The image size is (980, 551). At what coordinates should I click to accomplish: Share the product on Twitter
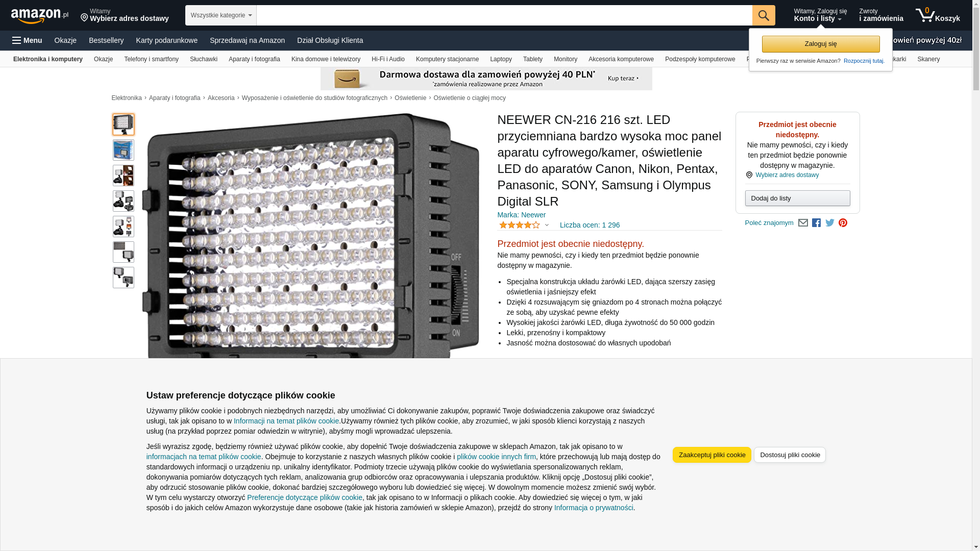coord(830,223)
